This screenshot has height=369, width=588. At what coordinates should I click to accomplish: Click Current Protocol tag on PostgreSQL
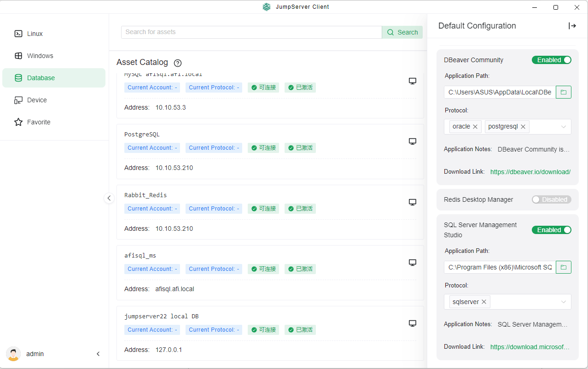click(x=214, y=148)
